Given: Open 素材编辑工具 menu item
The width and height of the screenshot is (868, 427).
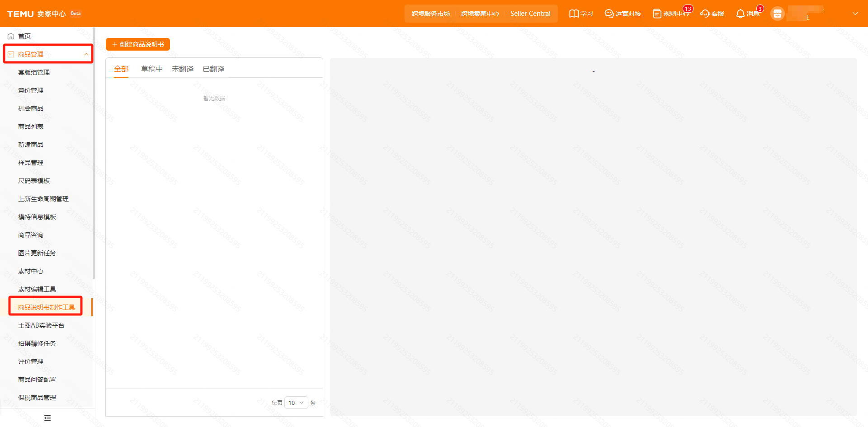Looking at the screenshot, I should [37, 289].
